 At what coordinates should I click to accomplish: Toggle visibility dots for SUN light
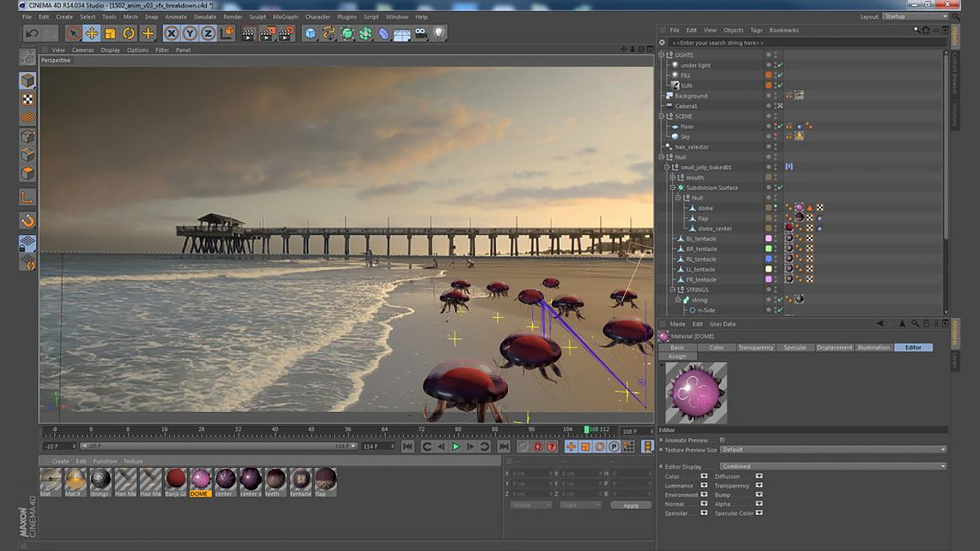[775, 86]
